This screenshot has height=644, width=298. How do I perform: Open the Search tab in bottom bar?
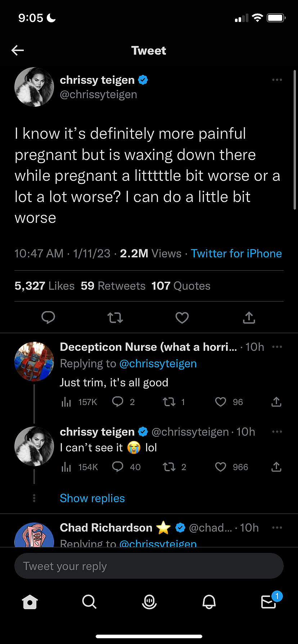(x=89, y=602)
